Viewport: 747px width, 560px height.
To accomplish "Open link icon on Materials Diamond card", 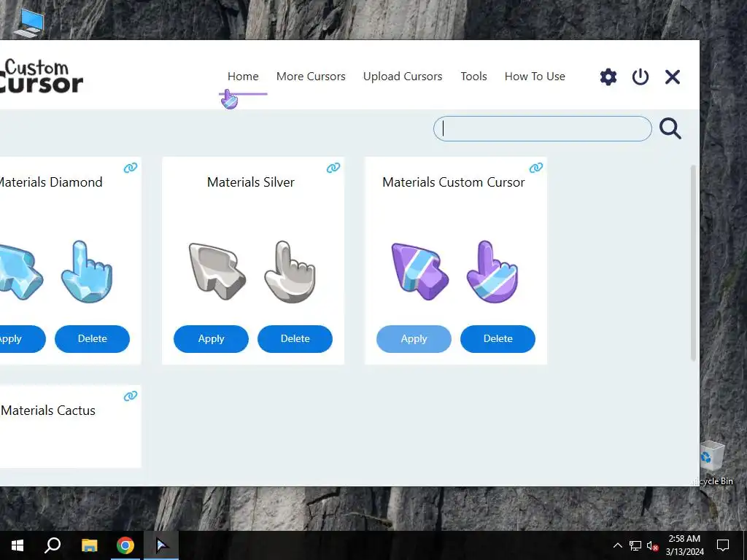I will [131, 168].
